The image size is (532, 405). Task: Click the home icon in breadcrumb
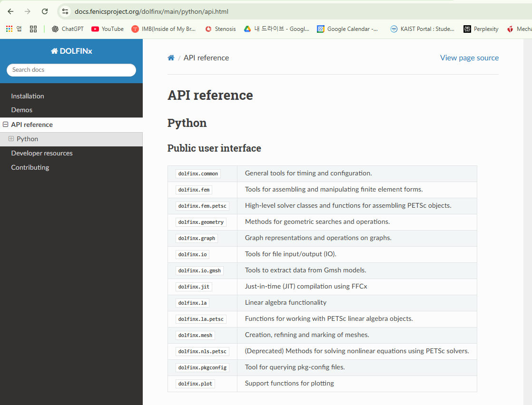[x=171, y=58]
